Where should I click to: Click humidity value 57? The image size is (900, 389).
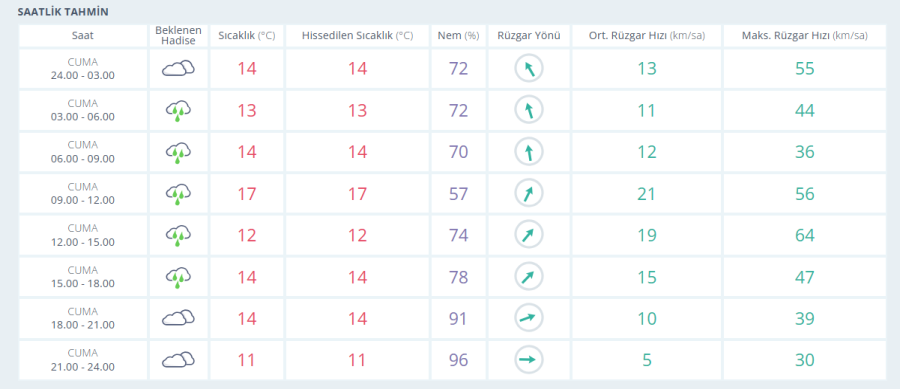pos(458,194)
